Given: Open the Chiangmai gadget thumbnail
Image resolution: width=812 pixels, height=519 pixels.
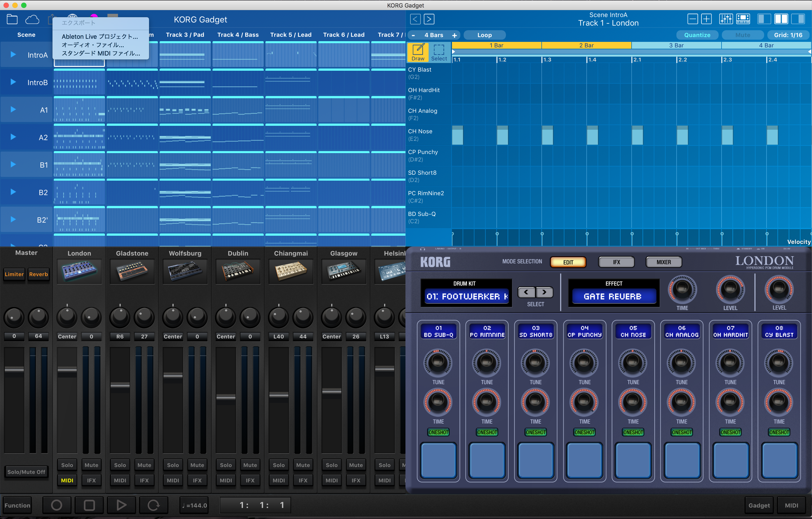Looking at the screenshot, I should tap(291, 272).
